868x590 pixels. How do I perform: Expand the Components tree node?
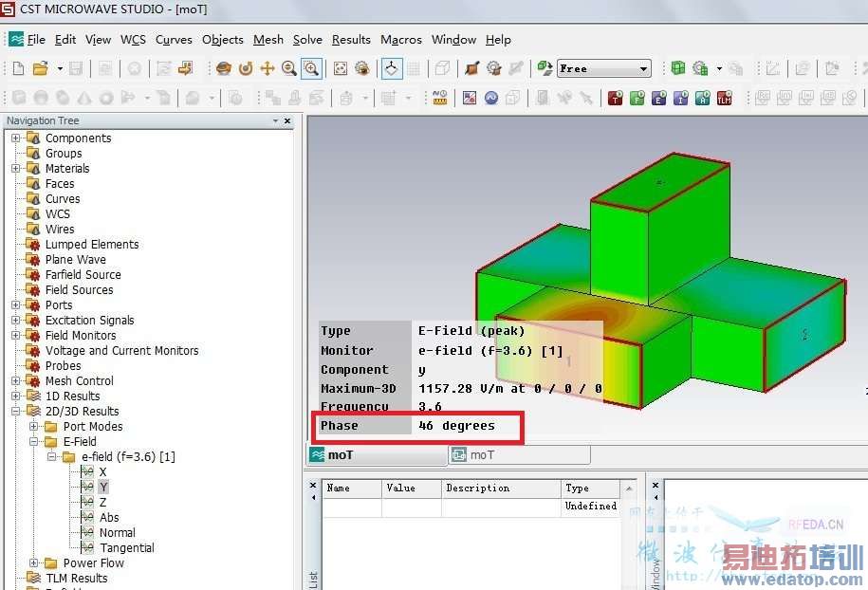16,138
